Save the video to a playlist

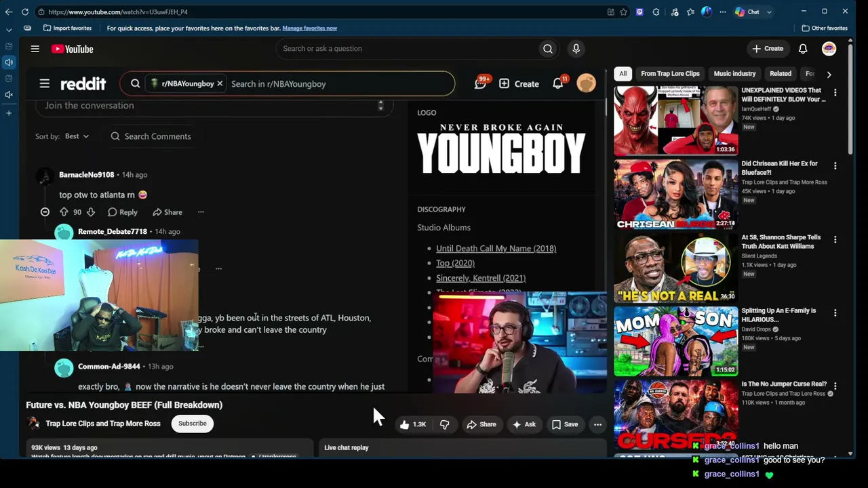pyautogui.click(x=565, y=424)
